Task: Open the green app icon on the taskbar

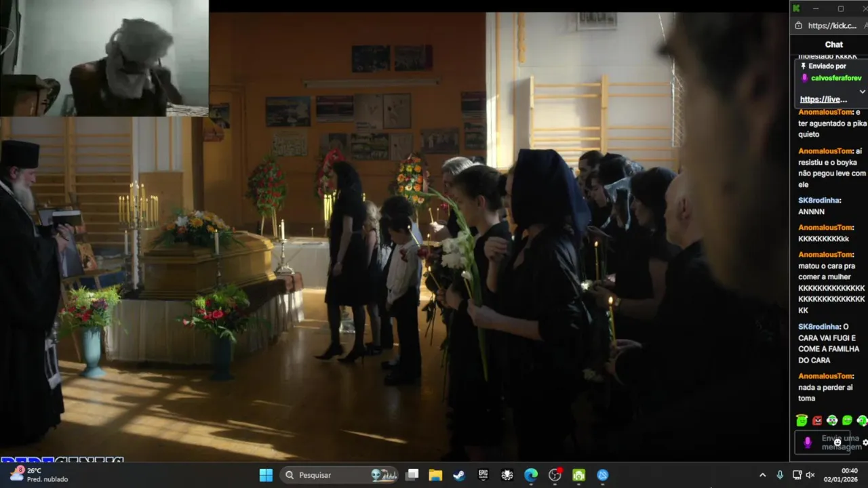Action: point(578,475)
